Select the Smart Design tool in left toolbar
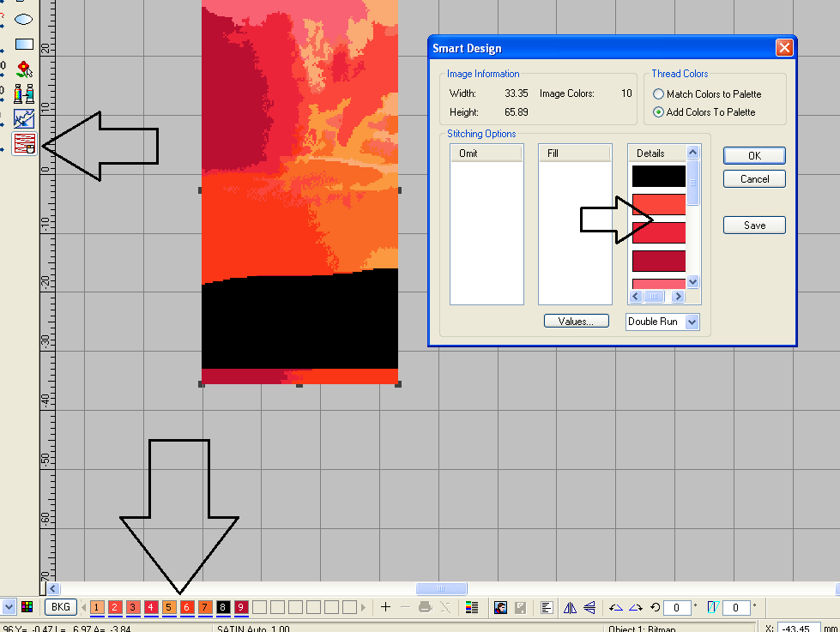The image size is (840, 632). pyautogui.click(x=24, y=143)
